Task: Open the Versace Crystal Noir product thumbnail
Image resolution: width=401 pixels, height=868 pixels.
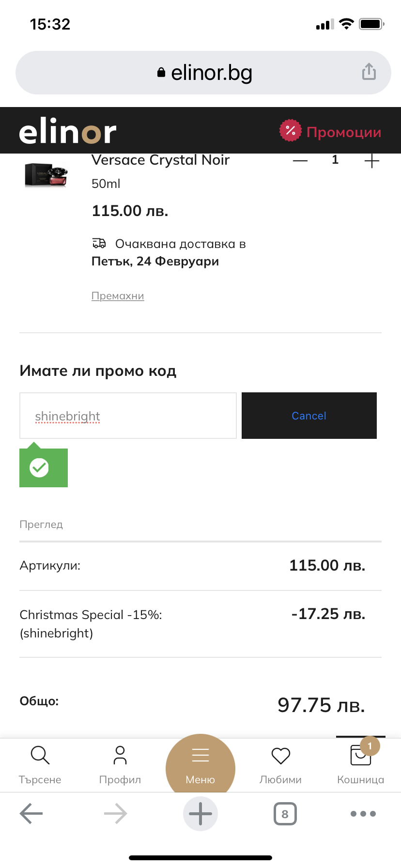Action: [46, 175]
